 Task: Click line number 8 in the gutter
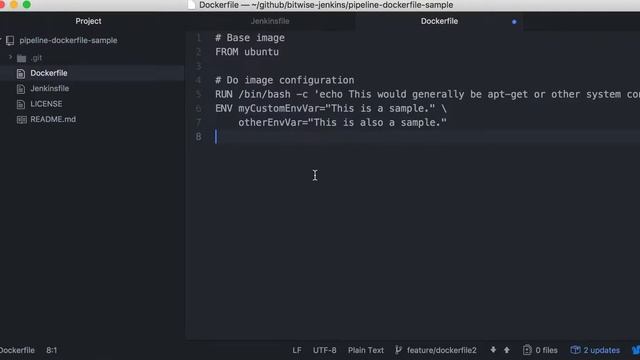198,137
